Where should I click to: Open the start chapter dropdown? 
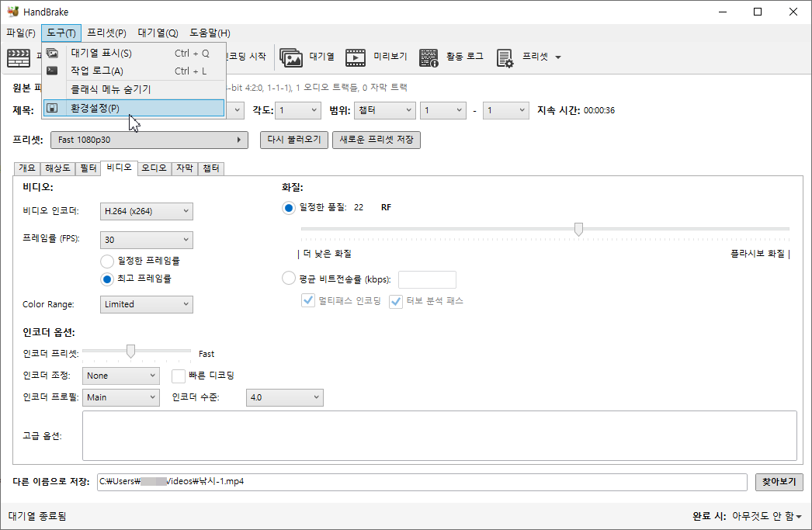[443, 110]
